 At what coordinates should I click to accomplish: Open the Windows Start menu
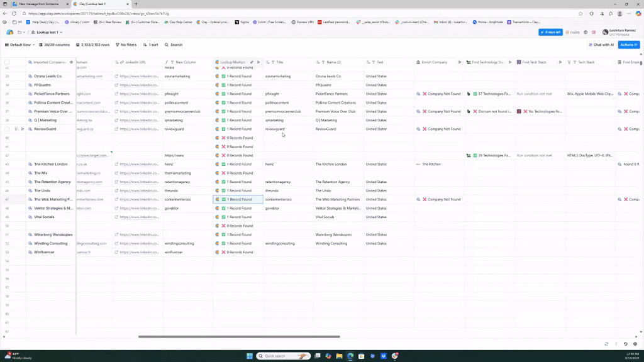[x=250, y=356]
